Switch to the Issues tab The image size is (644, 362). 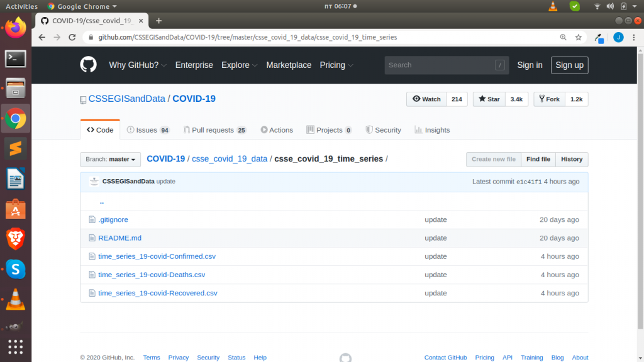[x=148, y=129]
